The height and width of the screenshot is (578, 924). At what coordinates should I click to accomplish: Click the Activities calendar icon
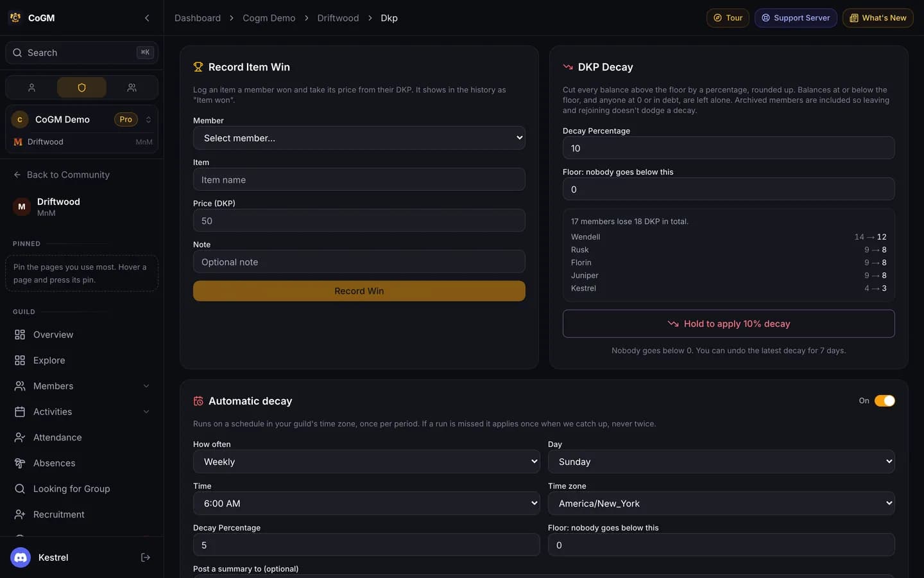point(20,412)
